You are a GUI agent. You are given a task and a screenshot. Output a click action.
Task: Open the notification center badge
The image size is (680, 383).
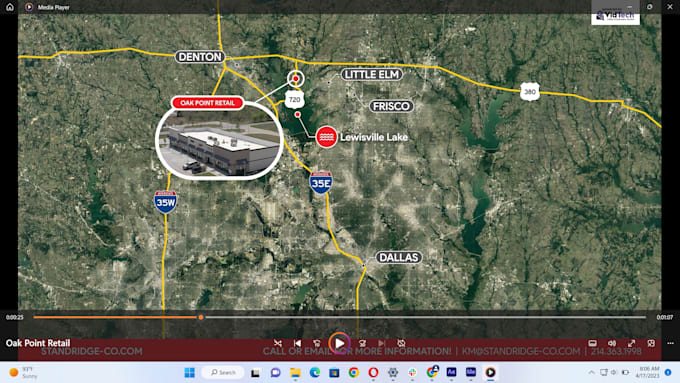pos(668,372)
